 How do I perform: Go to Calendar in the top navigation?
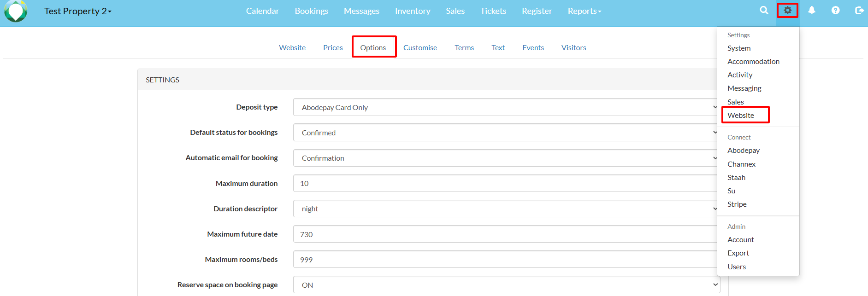262,11
